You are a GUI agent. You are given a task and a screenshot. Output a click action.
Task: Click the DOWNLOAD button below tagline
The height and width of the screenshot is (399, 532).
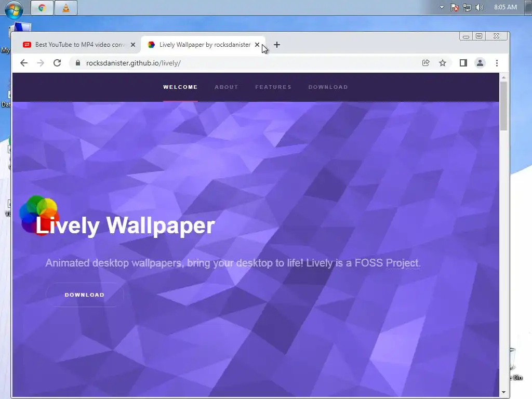click(x=85, y=295)
